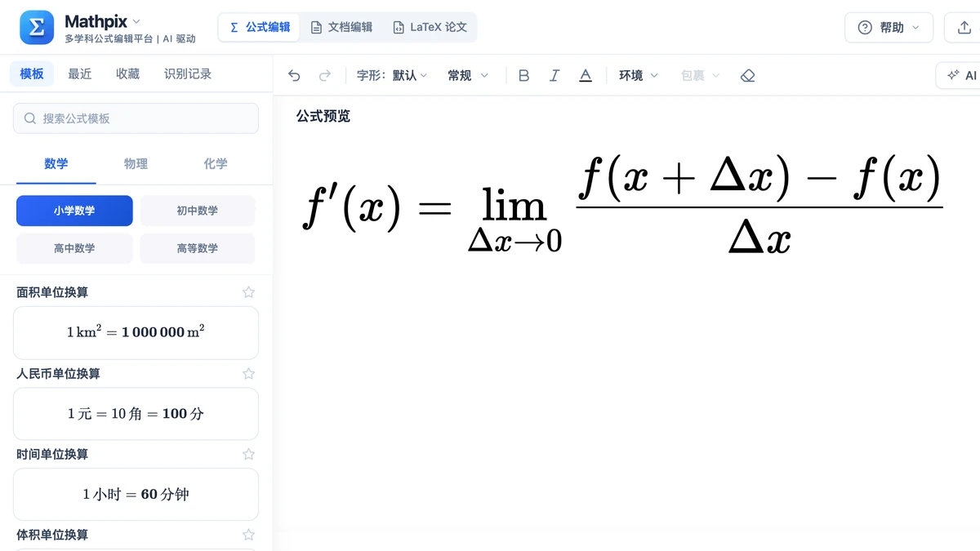This screenshot has height=551, width=980.
Task: Open the 帮助 help dropdown
Action: (889, 28)
